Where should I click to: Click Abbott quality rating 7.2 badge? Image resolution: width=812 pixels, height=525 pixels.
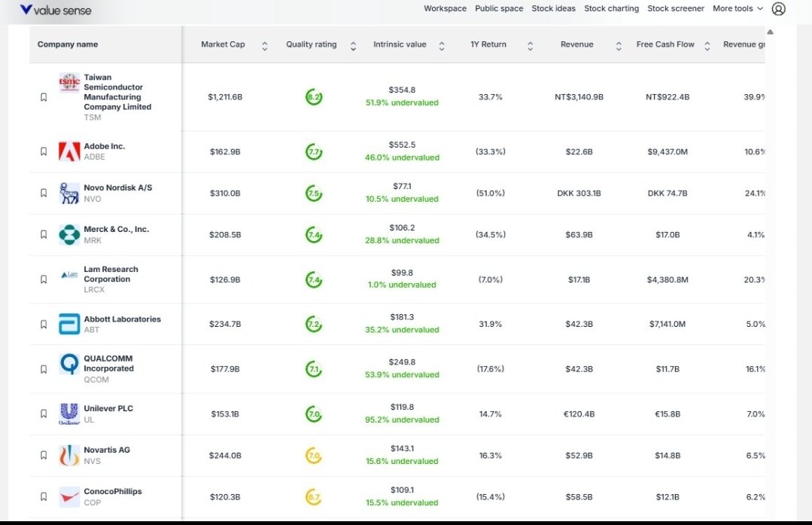point(314,325)
